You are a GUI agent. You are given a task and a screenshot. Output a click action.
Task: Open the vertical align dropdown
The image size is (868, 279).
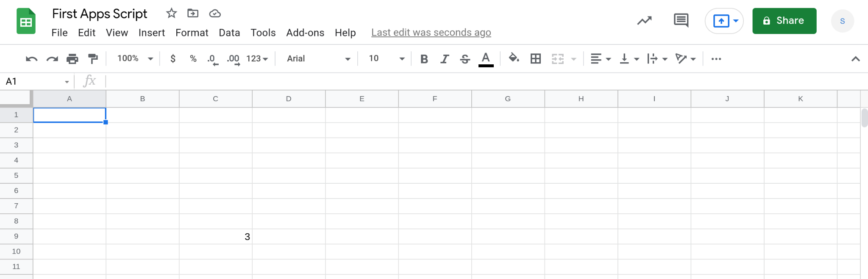629,59
